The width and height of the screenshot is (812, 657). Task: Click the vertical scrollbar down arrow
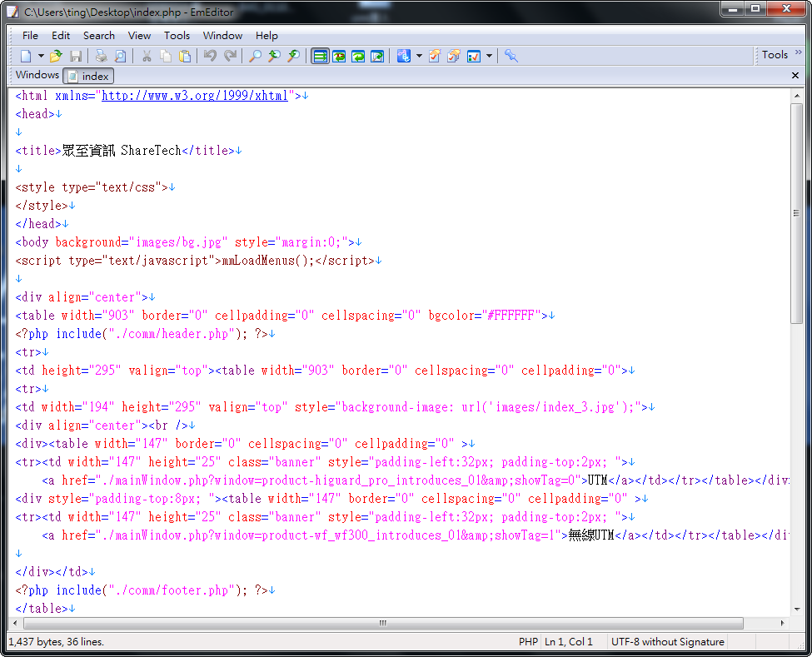pos(797,610)
